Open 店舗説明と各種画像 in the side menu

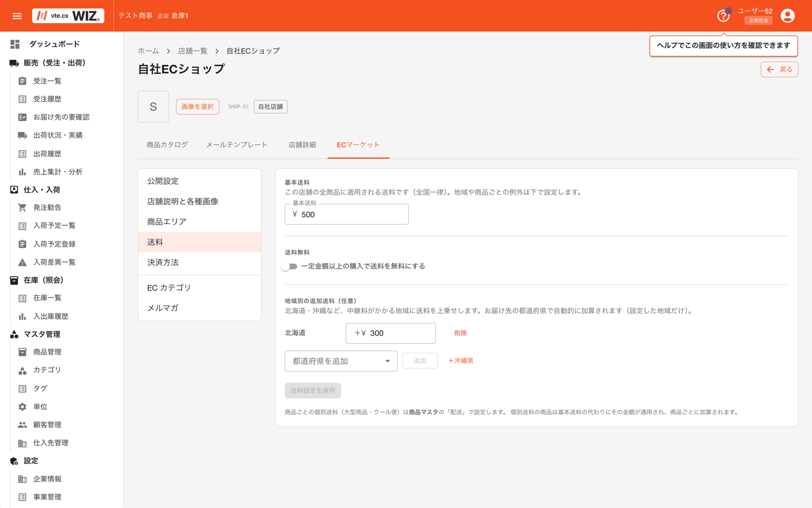pyautogui.click(x=200, y=202)
